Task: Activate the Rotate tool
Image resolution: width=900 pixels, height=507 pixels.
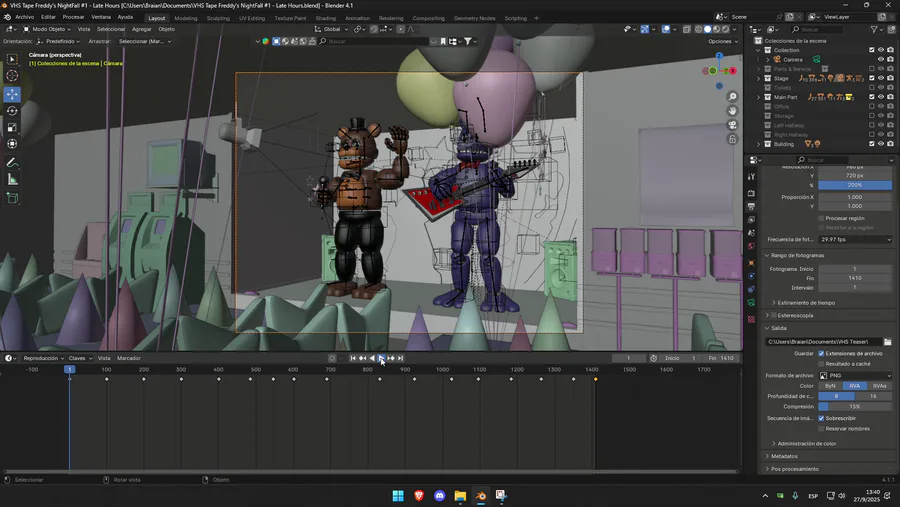Action: click(x=12, y=111)
